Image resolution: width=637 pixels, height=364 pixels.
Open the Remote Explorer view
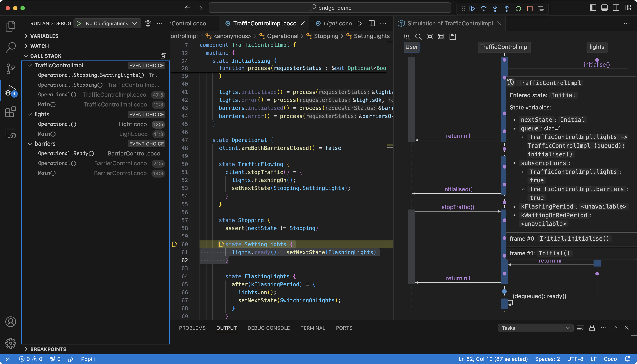pos(11,133)
